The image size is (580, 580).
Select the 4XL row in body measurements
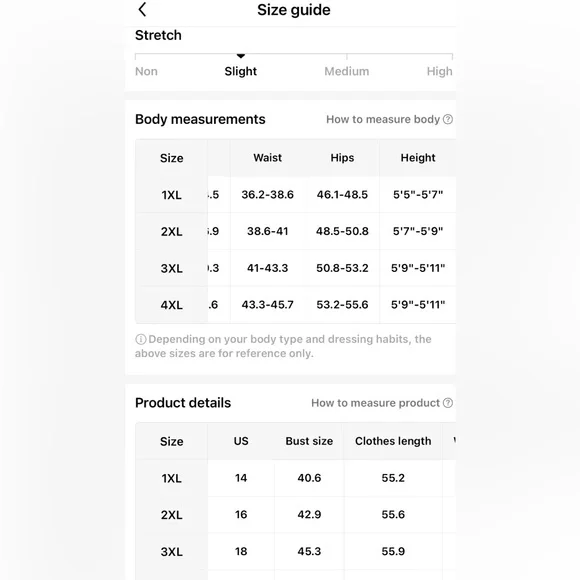296,305
